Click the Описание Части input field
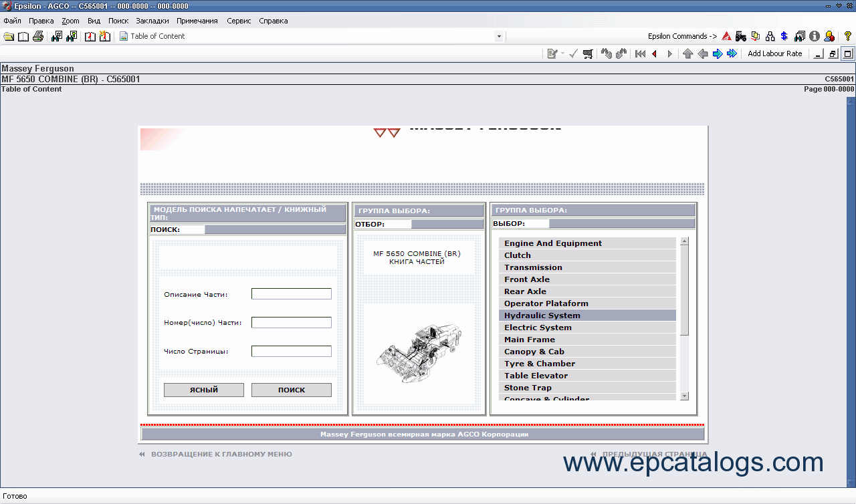This screenshot has width=856, height=504. click(x=291, y=294)
